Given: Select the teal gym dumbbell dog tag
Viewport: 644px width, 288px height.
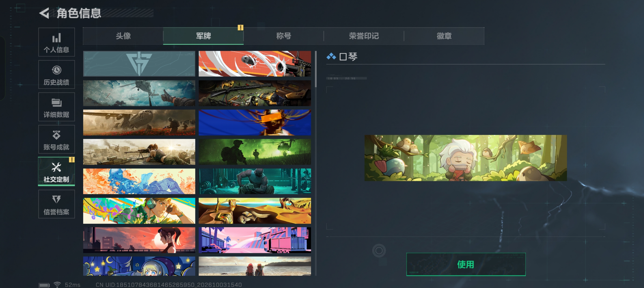Looking at the screenshot, I should (x=255, y=181).
